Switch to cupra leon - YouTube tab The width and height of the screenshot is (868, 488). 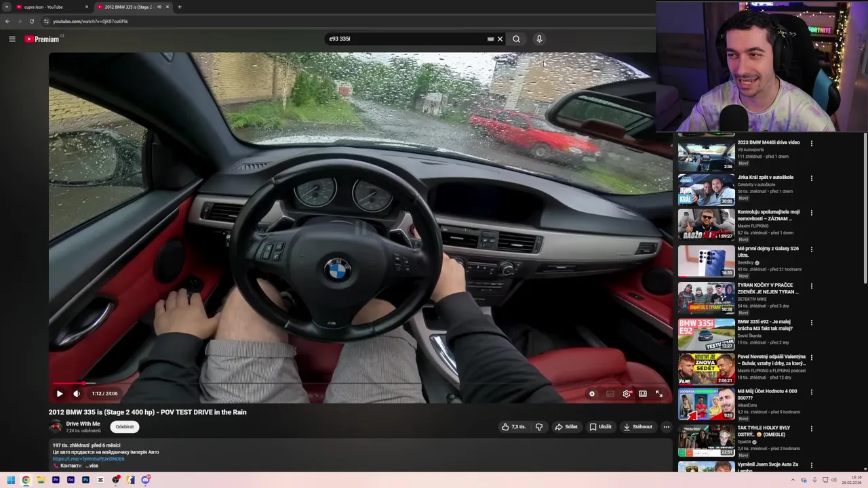(x=52, y=7)
